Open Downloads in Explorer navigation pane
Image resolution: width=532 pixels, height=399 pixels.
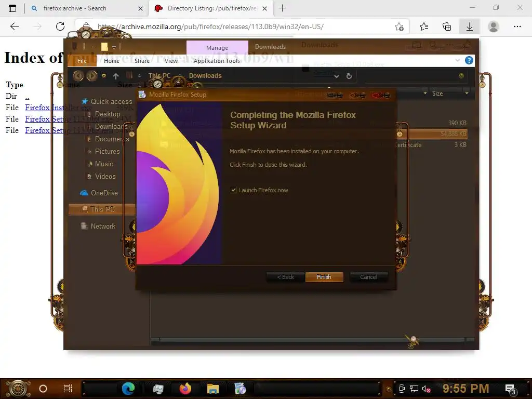(111, 127)
